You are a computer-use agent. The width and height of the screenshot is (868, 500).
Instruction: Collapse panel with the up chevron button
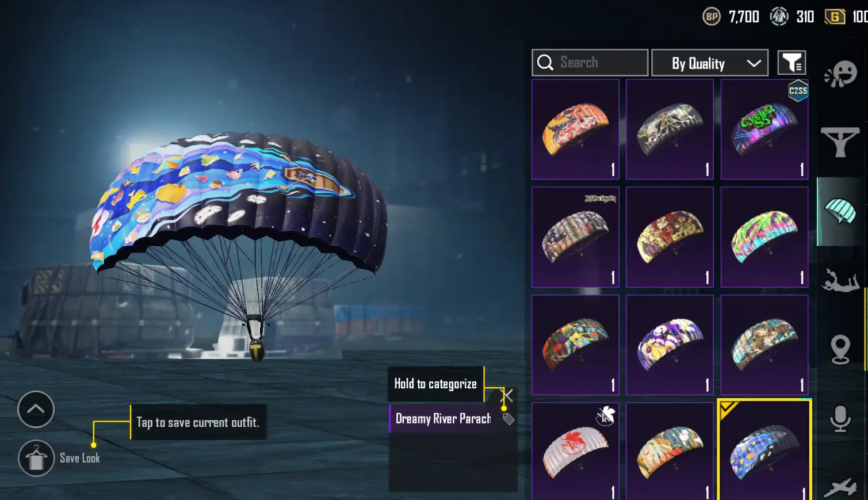[x=36, y=409]
